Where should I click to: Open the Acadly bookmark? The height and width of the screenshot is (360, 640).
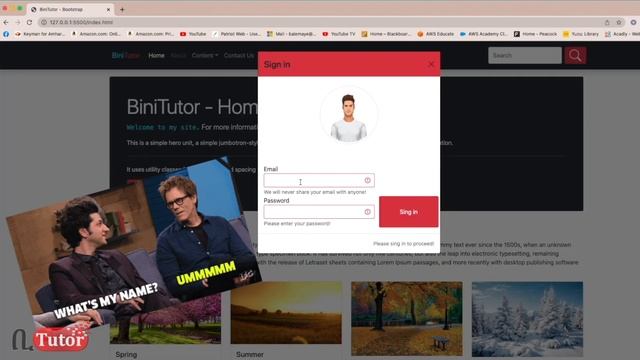[x=622, y=34]
